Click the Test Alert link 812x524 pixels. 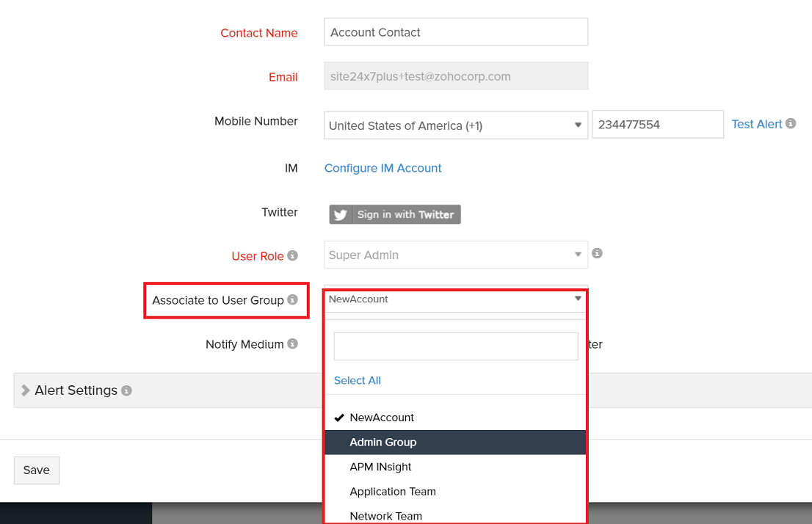[x=757, y=124]
